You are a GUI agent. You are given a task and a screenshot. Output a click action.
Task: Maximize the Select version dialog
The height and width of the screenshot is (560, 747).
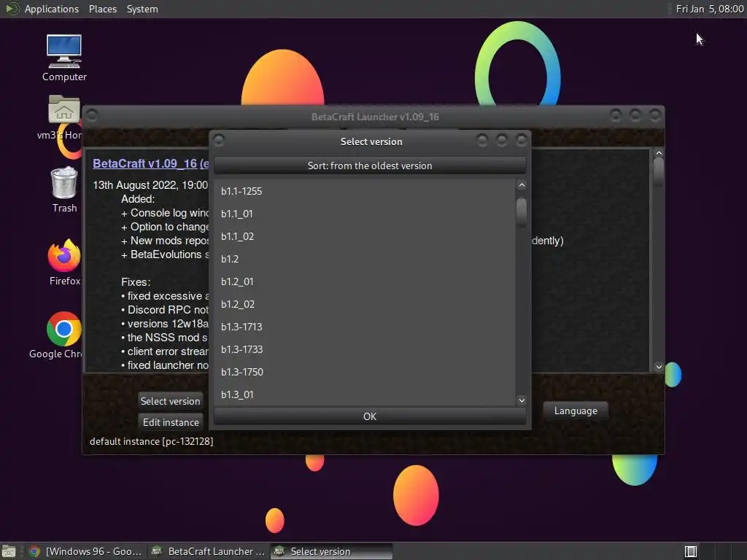click(502, 140)
